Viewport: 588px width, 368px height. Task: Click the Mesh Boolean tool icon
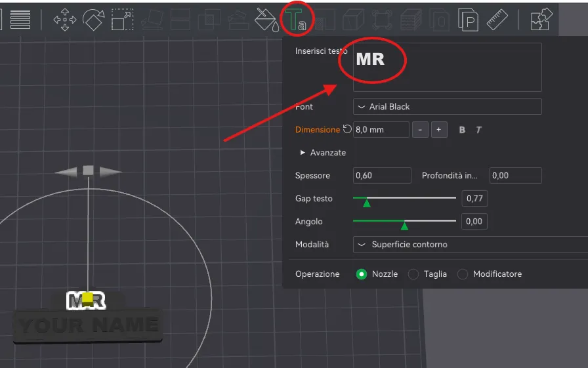(209, 20)
